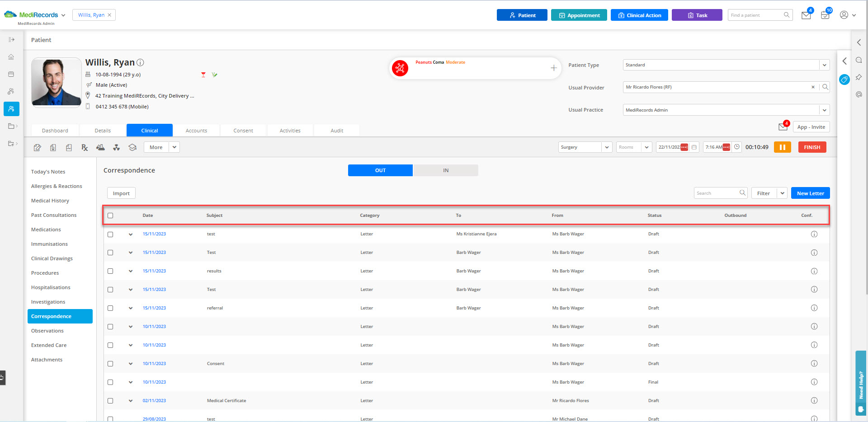This screenshot has height=422, width=868.
Task: Switch to the Details tab
Action: (103, 131)
